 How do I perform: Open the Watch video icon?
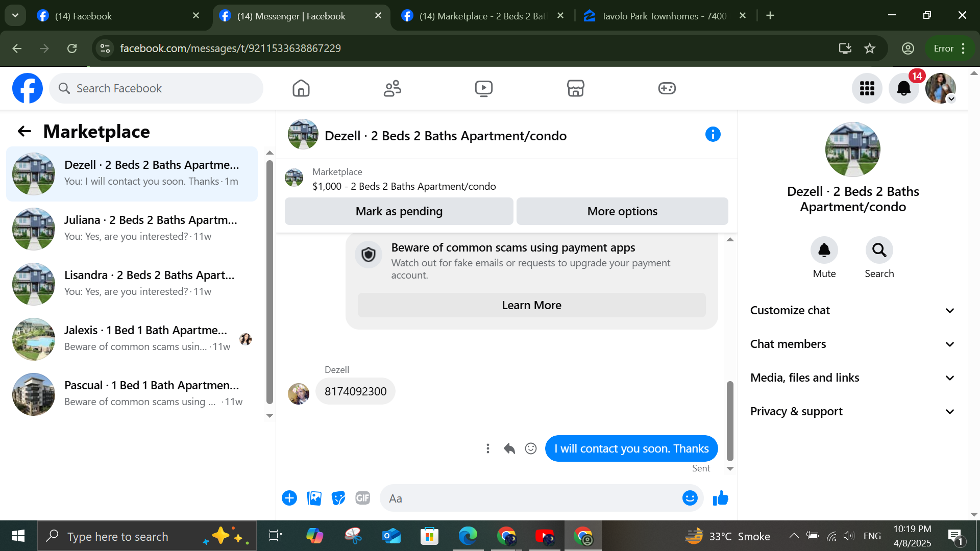tap(483, 88)
